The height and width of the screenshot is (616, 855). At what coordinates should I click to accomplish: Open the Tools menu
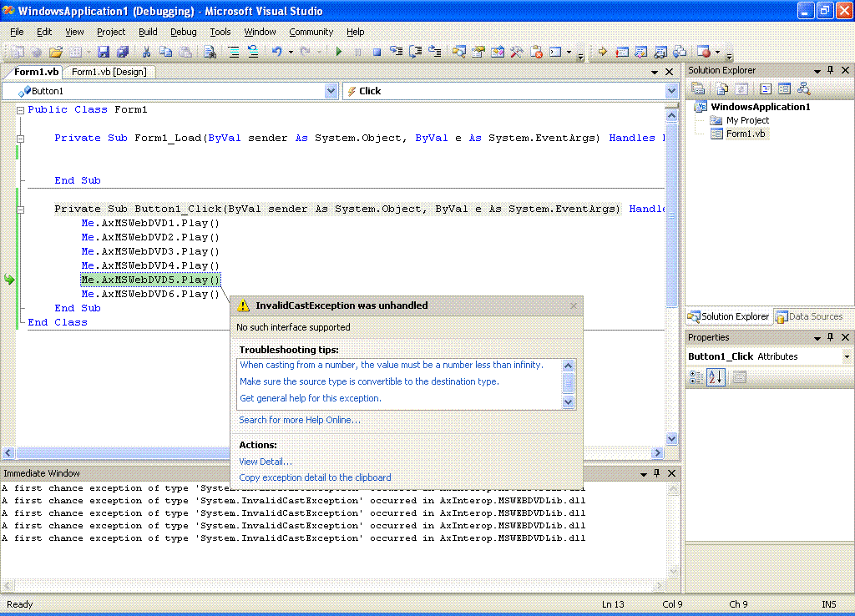[220, 32]
